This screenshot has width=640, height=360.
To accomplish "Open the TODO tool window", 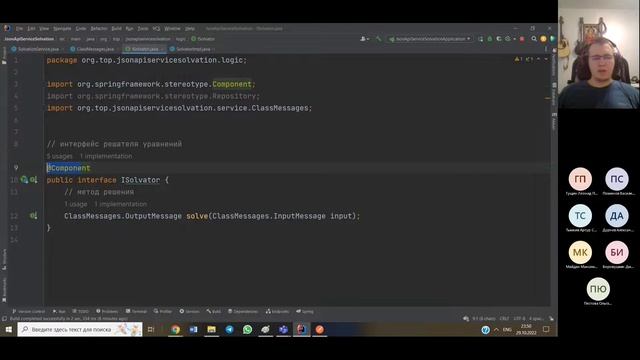I will (80, 311).
